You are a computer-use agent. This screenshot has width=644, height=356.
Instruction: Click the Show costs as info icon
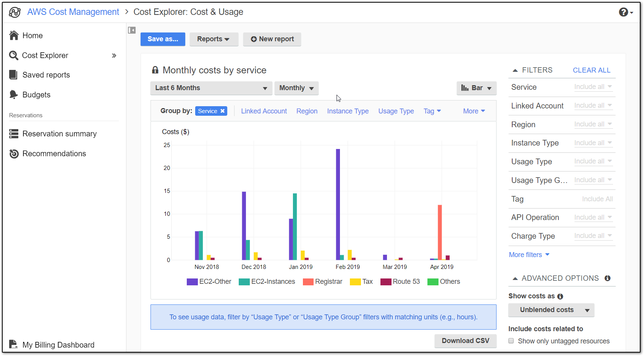(560, 296)
